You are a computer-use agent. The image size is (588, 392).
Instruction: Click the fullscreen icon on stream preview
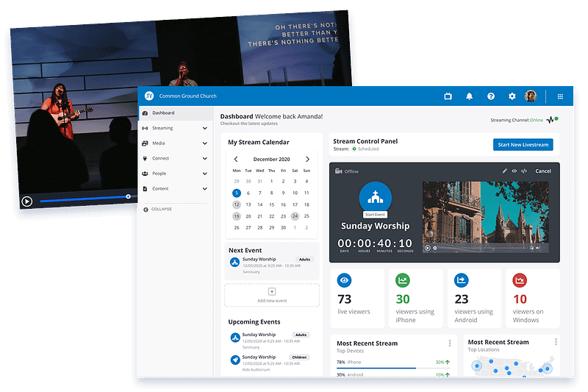(x=531, y=248)
